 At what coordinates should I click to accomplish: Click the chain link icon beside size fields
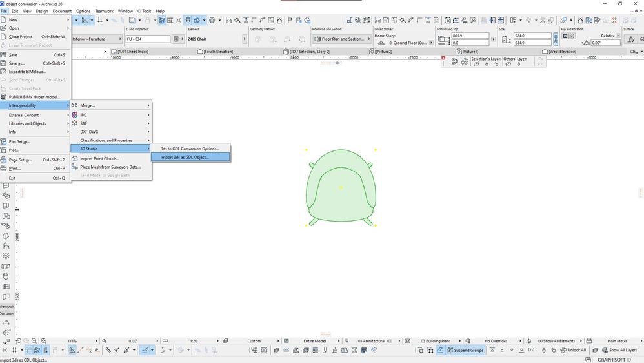point(555,39)
